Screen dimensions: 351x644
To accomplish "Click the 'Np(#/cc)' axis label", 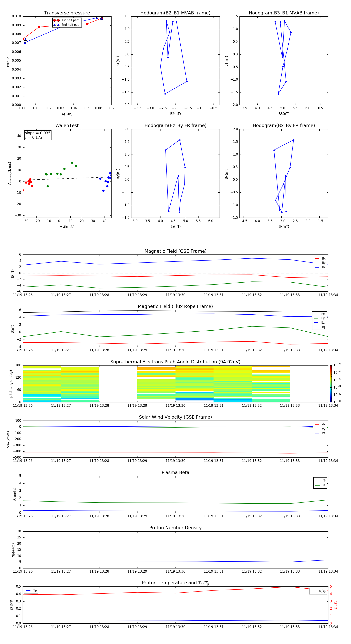I will click(13, 550).
